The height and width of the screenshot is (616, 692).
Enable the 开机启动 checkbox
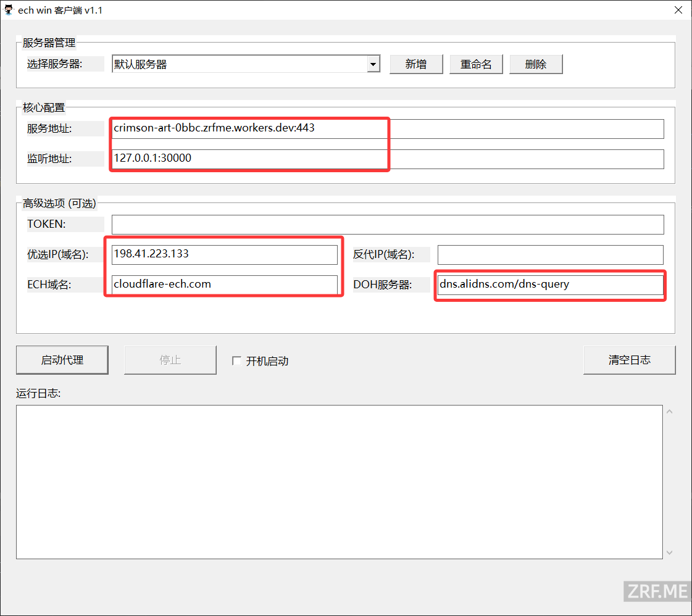point(237,361)
